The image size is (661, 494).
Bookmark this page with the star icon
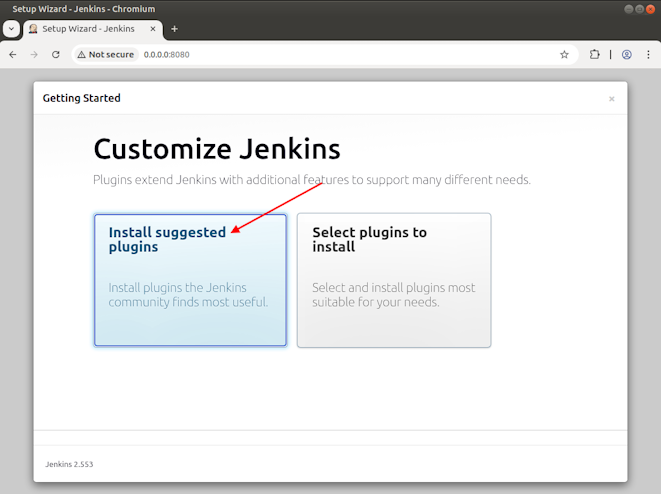click(564, 54)
